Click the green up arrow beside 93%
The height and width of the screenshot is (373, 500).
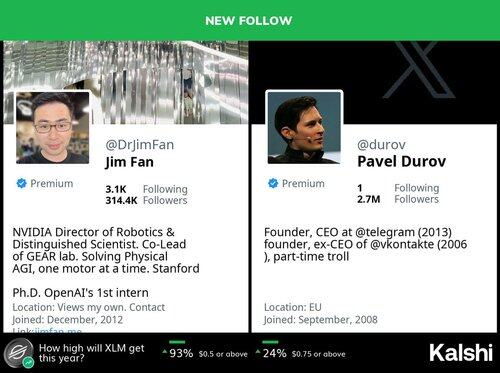[x=165, y=352]
